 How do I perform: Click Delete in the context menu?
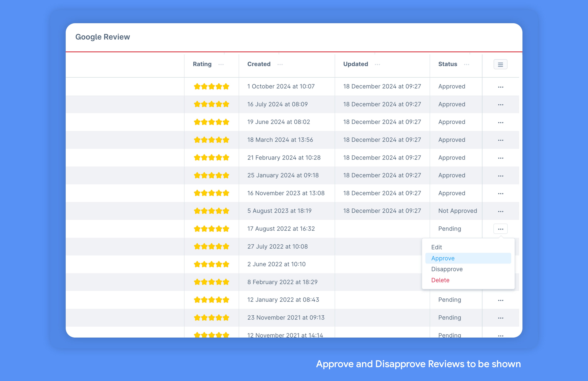point(468,280)
